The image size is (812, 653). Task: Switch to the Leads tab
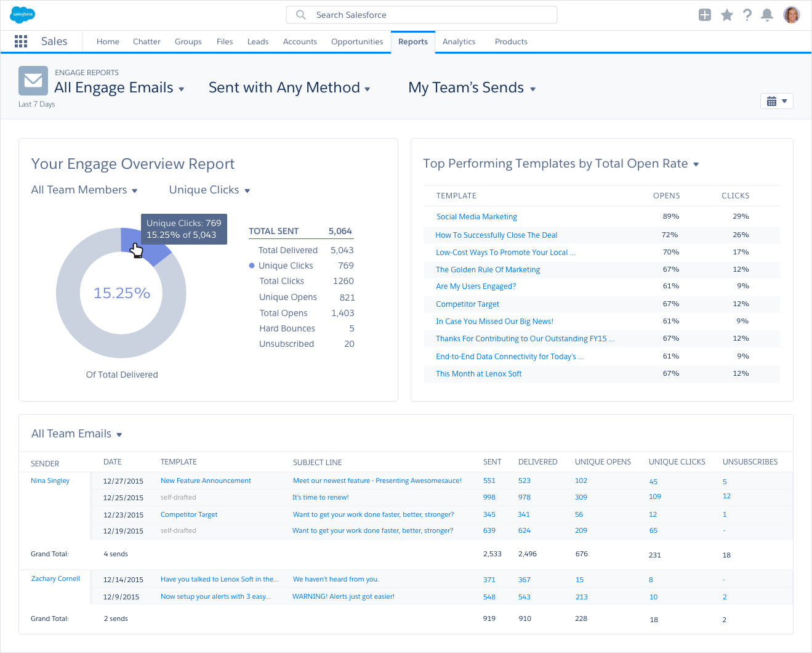(x=258, y=42)
